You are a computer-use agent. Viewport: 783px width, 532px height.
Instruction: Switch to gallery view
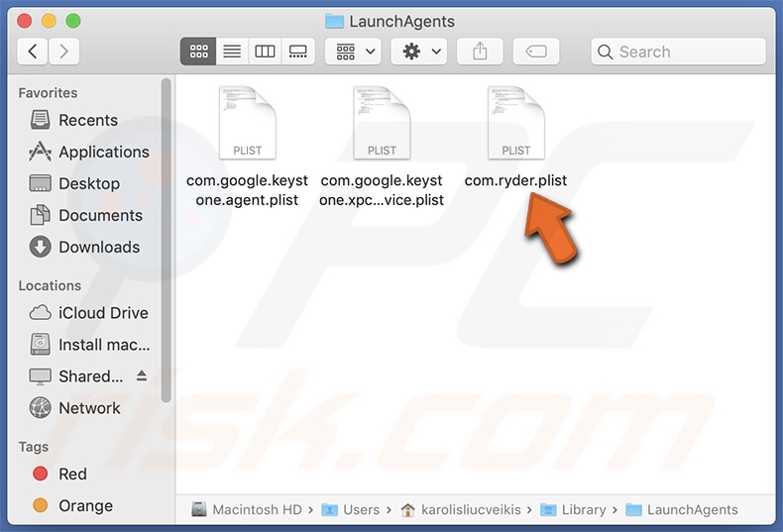[298, 52]
